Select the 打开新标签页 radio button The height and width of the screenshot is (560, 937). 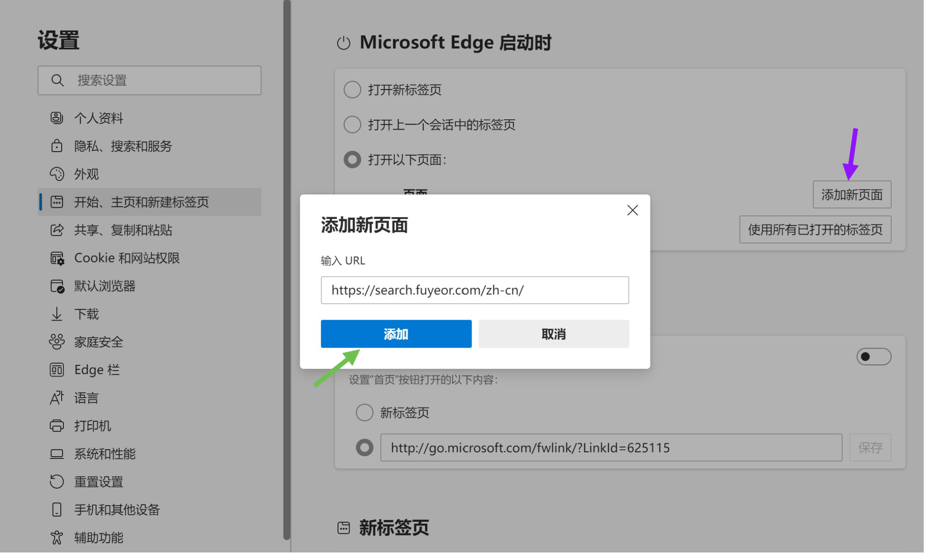pyautogui.click(x=352, y=90)
